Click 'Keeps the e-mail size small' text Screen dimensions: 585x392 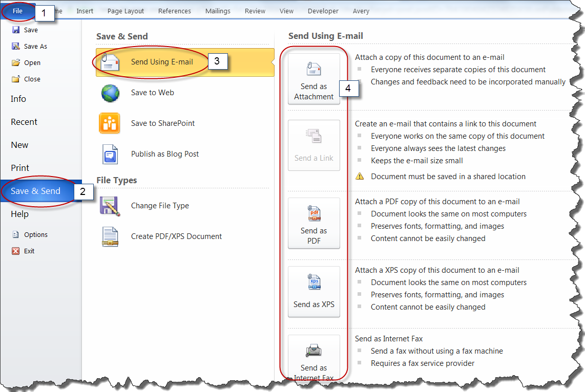(x=417, y=161)
